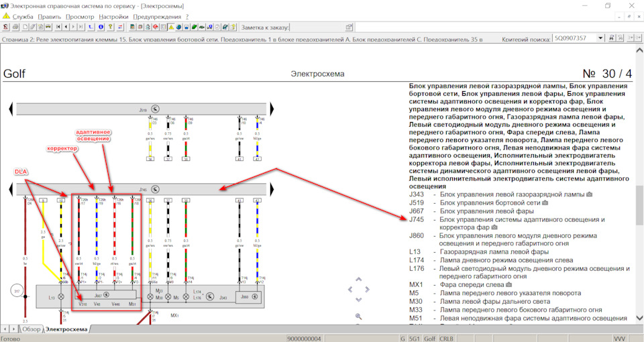This screenshot has width=644, height=342.
Task: Go to next page with the toolbar arrow
Action: 73,27
